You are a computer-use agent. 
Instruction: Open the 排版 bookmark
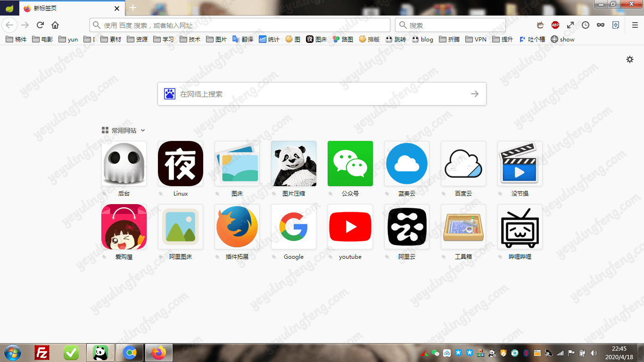[369, 39]
